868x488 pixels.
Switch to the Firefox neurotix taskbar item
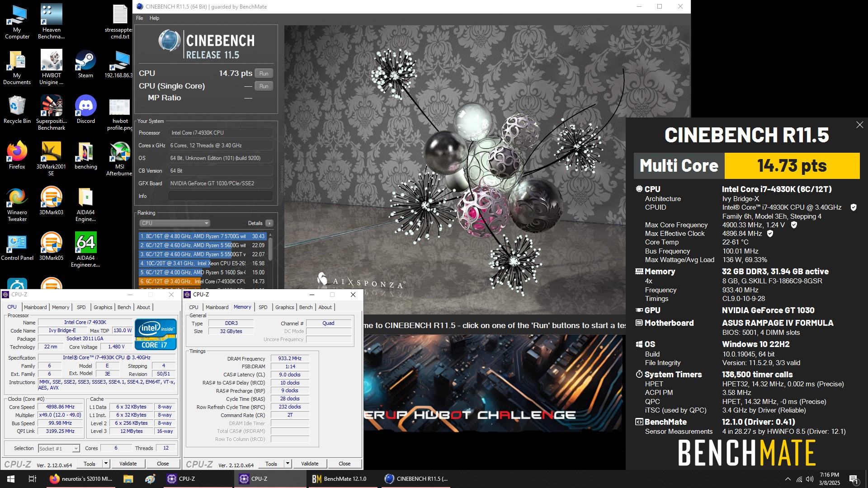(x=81, y=479)
